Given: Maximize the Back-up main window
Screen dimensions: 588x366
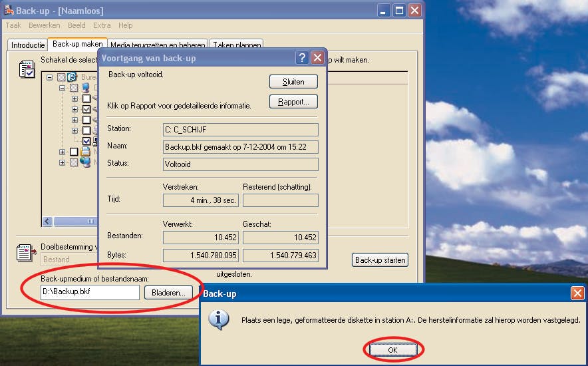Looking at the screenshot, I should click(399, 11).
